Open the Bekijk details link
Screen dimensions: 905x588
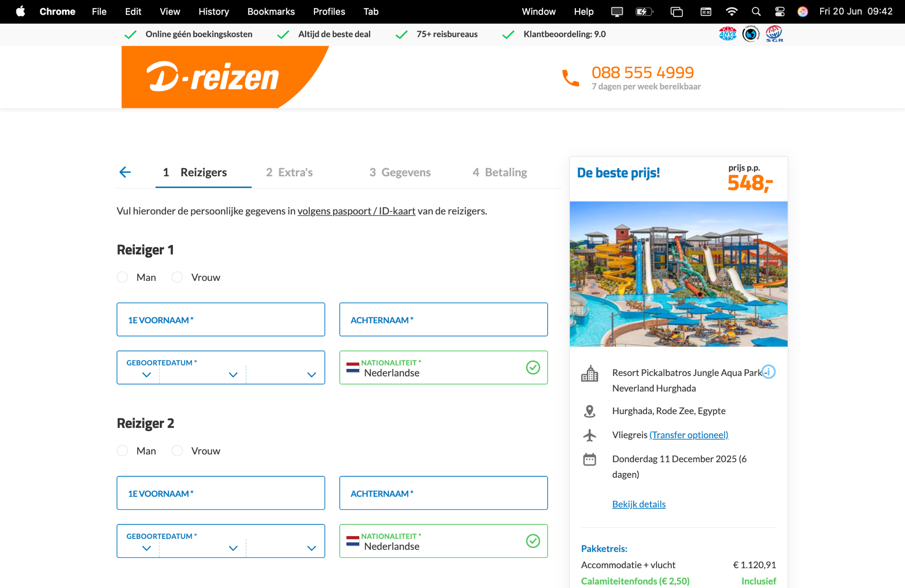(639, 504)
